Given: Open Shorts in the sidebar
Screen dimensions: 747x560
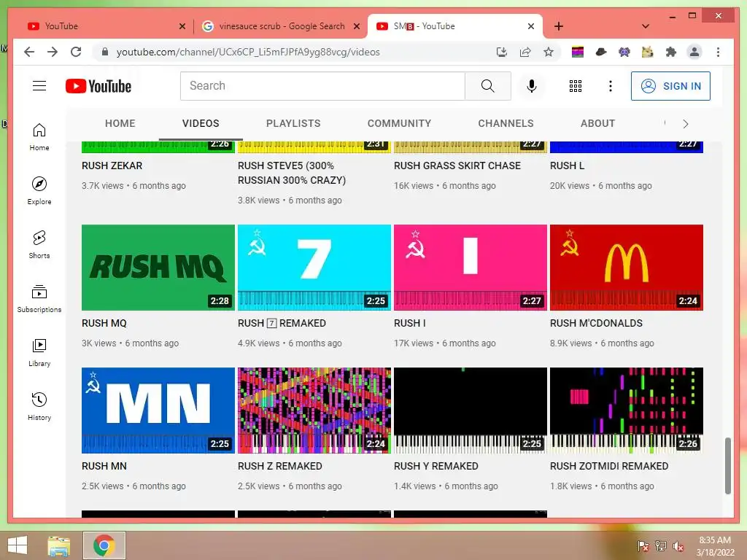Looking at the screenshot, I should pyautogui.click(x=39, y=244).
